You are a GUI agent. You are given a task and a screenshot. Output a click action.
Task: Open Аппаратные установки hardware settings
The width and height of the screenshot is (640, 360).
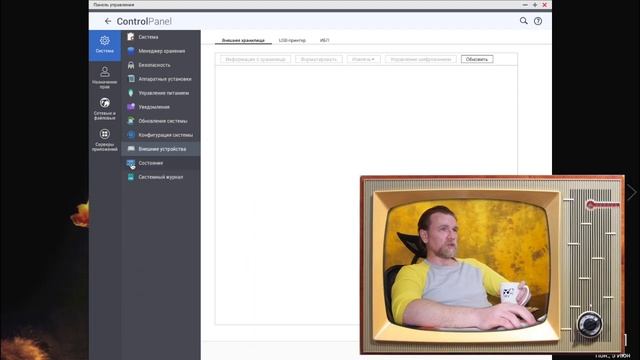161,79
